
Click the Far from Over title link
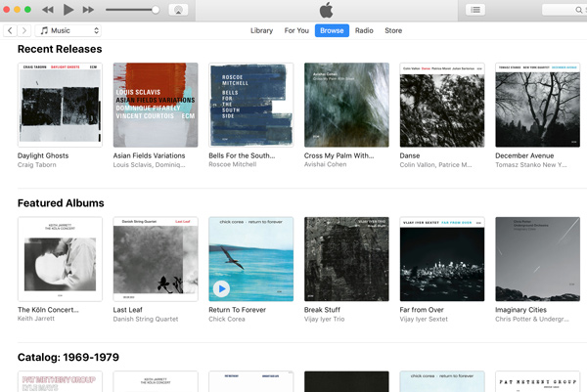click(422, 310)
